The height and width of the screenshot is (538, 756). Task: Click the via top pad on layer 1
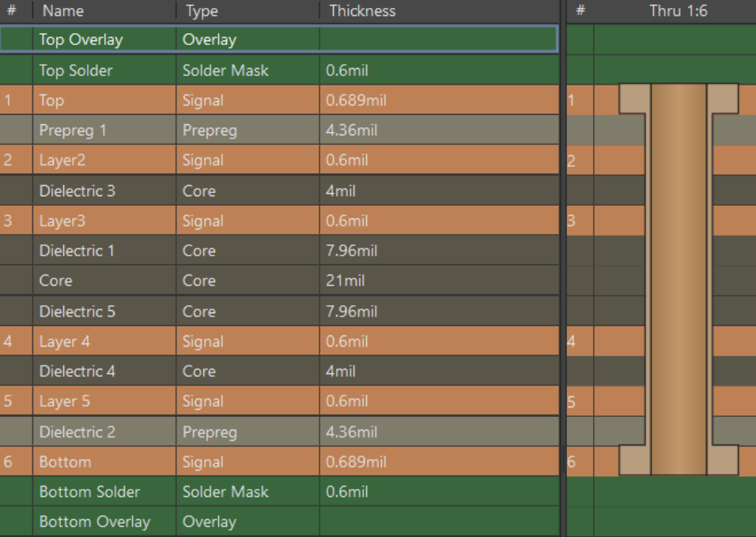(x=633, y=99)
